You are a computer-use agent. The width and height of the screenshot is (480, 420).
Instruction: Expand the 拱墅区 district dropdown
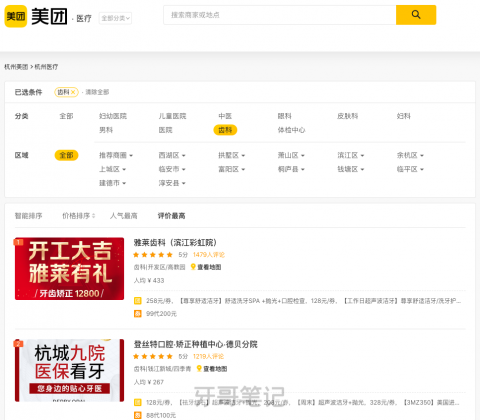tap(231, 155)
